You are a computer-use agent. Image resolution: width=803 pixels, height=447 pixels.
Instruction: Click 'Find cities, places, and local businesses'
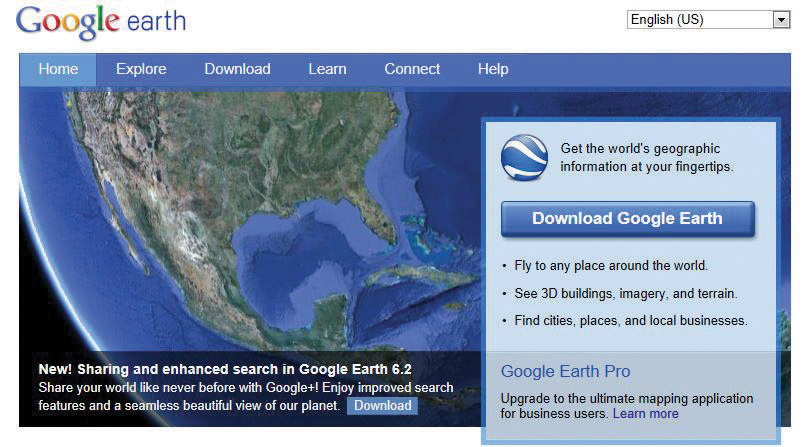pos(631,321)
